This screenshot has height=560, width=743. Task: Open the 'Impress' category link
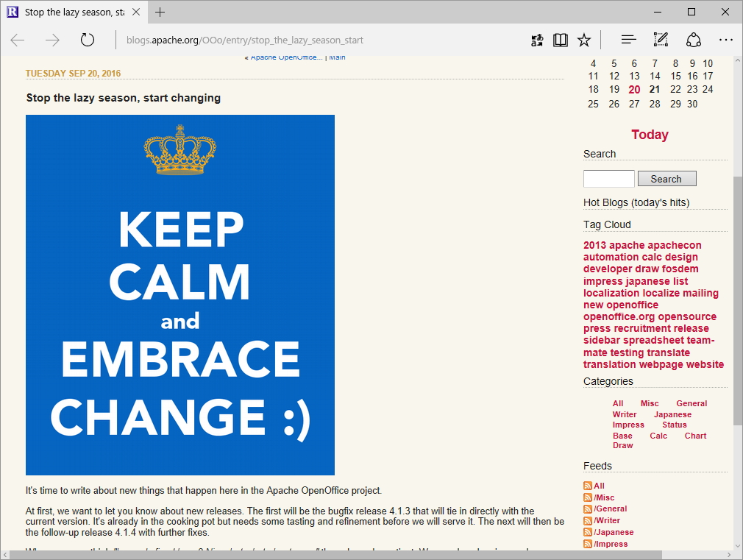pos(628,425)
